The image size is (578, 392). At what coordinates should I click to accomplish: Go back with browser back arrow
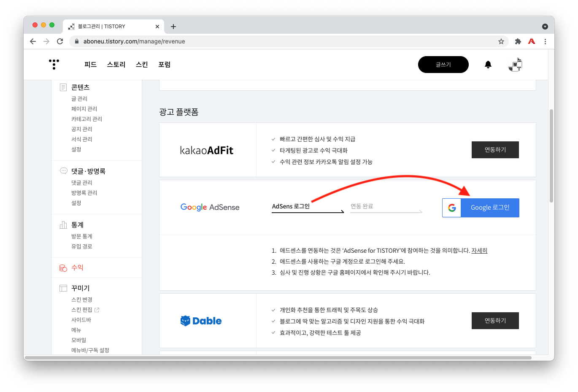pos(33,41)
